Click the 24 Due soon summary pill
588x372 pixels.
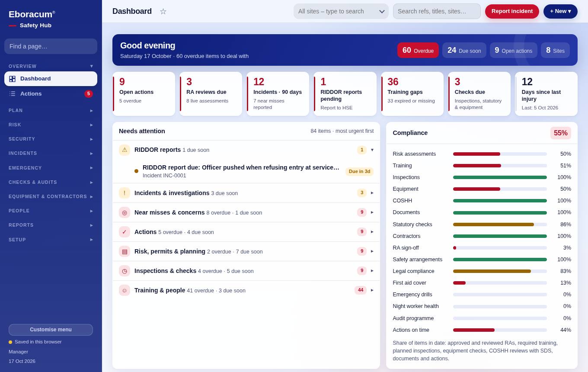point(464,50)
